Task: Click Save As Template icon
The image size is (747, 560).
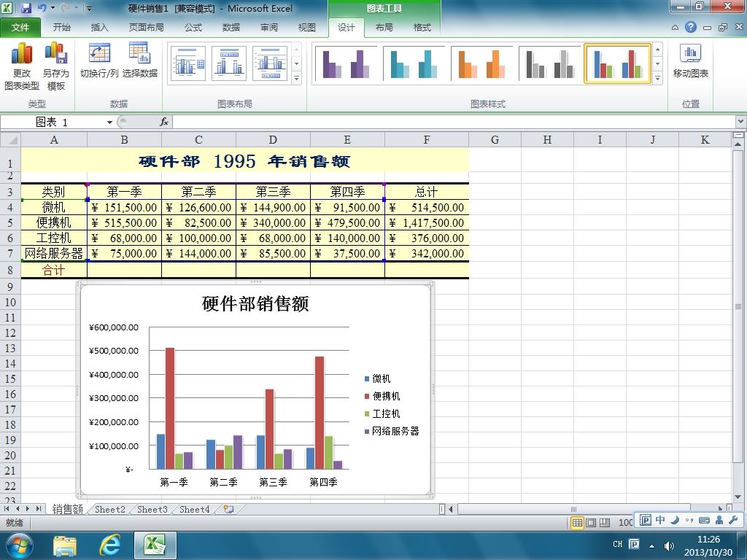Action: pos(55,66)
